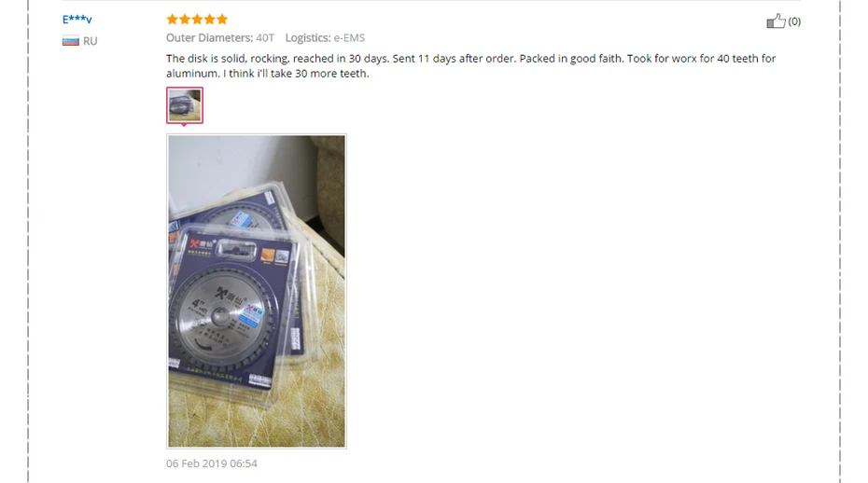868x483 pixels.
Task: Click the third orange rating star
Action: 197,20
